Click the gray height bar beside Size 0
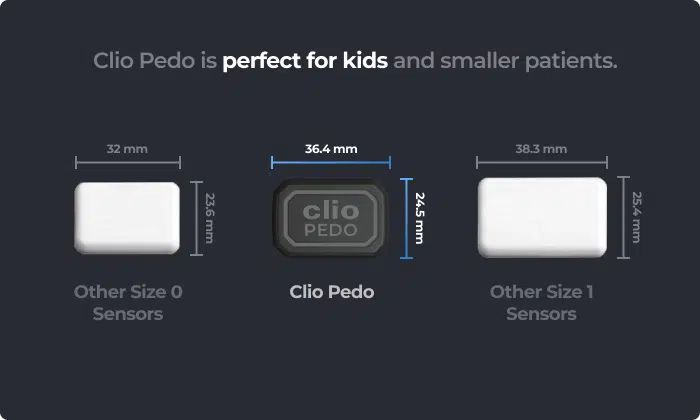The height and width of the screenshot is (420, 700). (196, 218)
